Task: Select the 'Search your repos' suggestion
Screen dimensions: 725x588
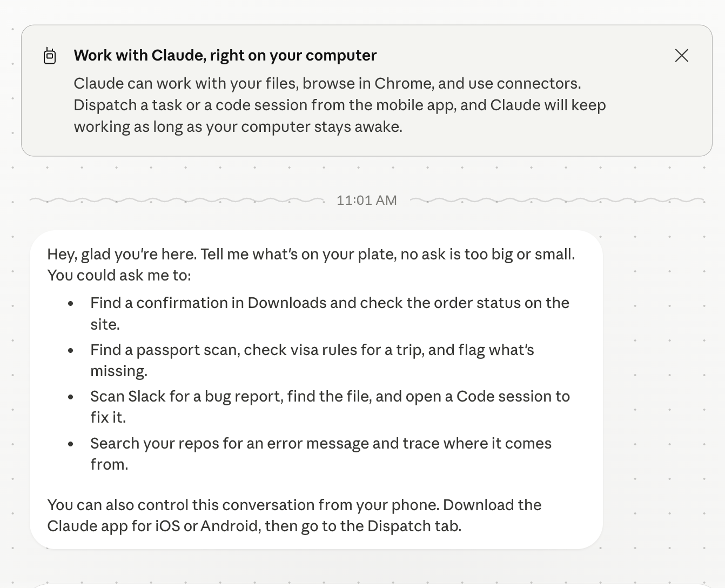Action: [x=321, y=453]
